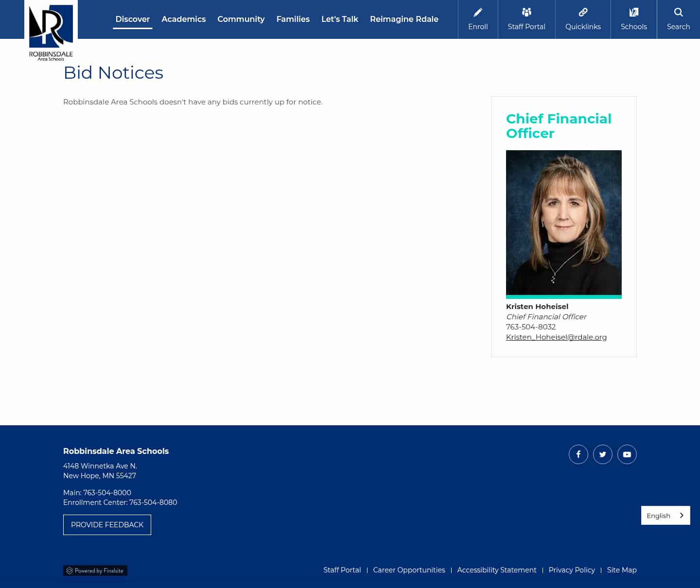Click Main: 763-504-8000 in footer

[97, 493]
